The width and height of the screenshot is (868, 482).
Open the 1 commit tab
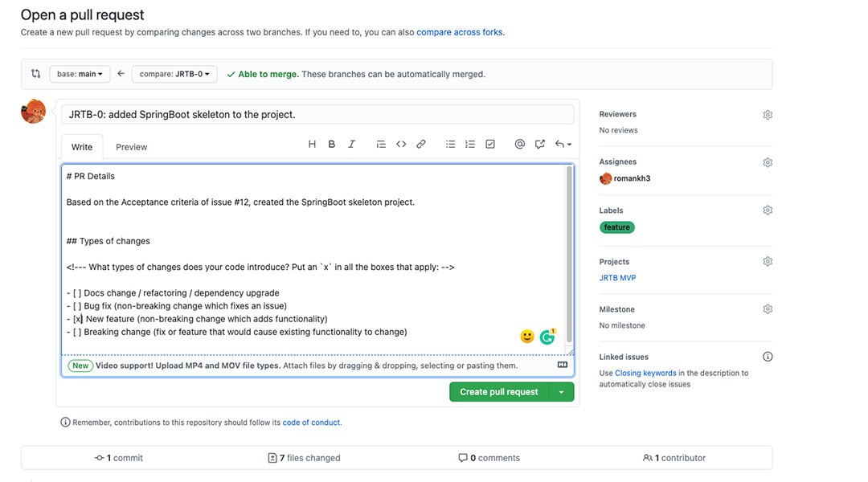pos(119,458)
